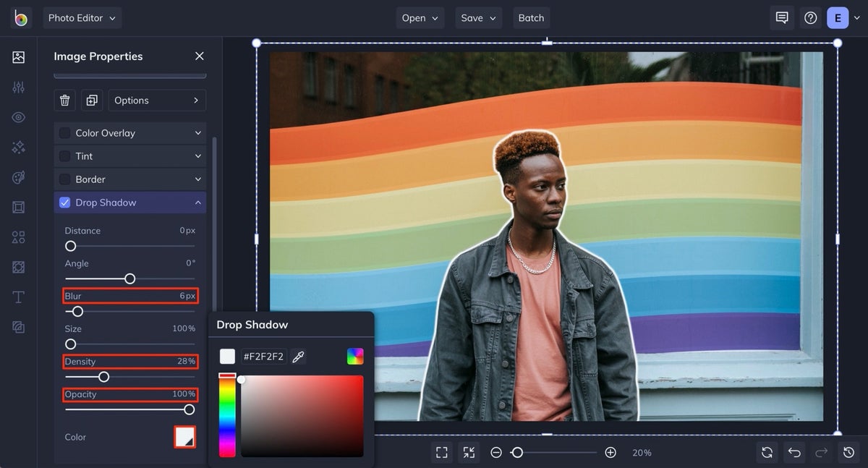The image size is (868, 468).
Task: Open the Save dropdown menu
Action: [478, 17]
